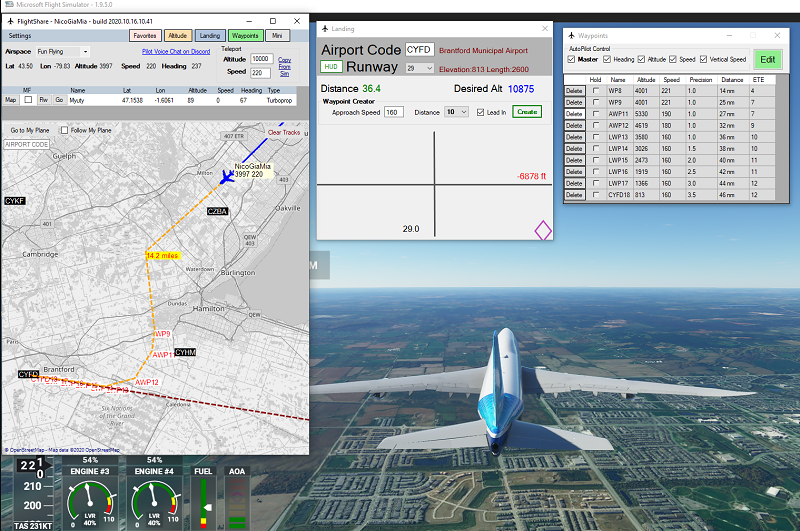This screenshot has width=800, height=531.
Task: Click the CYHM airport marker on map
Action: [x=185, y=352]
